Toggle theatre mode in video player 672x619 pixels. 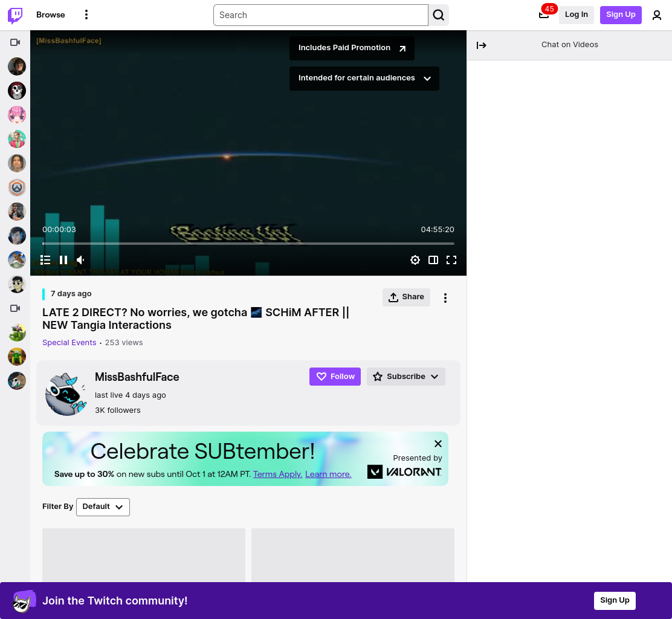pyautogui.click(x=433, y=260)
